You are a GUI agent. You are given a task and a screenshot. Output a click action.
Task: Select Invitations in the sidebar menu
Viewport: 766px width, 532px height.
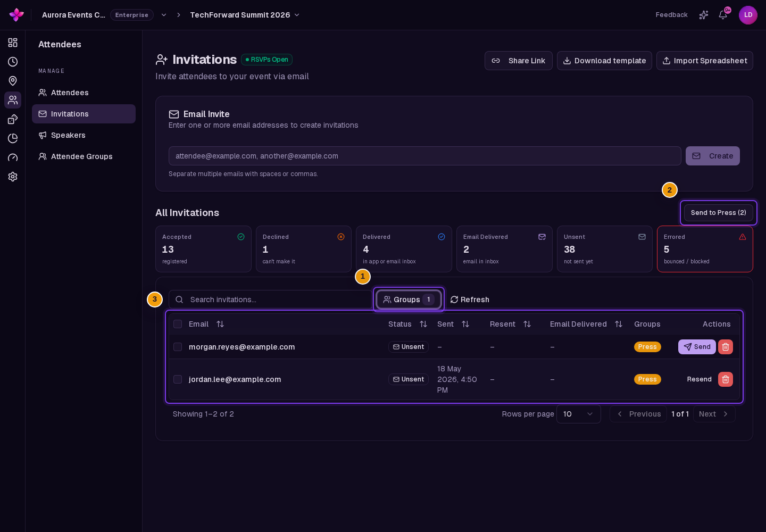(84, 114)
